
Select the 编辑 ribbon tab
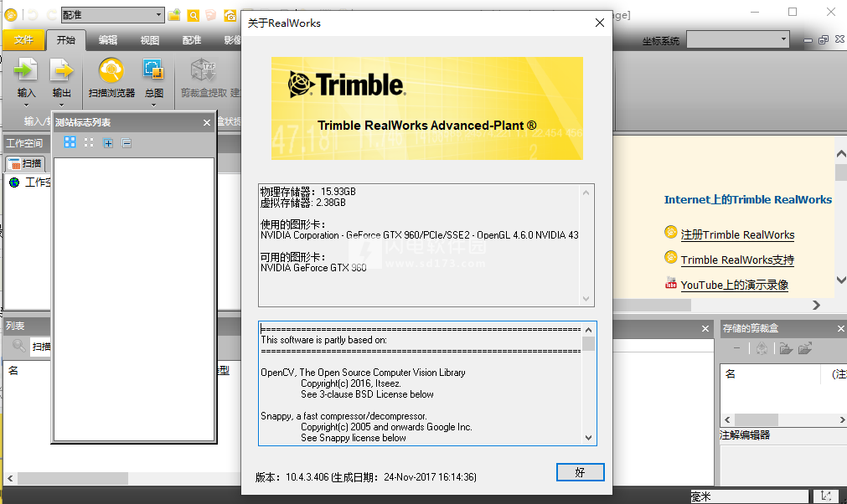coord(108,40)
